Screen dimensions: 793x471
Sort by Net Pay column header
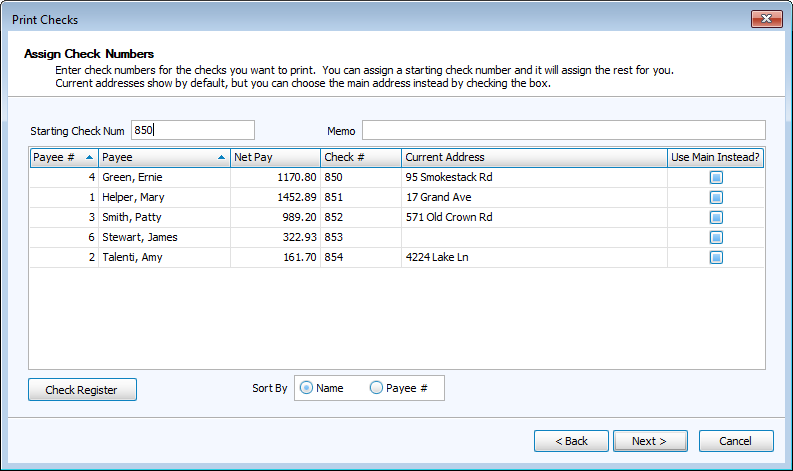(275, 158)
